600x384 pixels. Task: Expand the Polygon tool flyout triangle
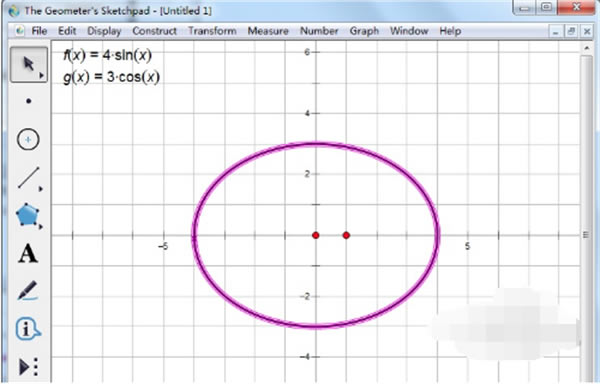coord(41,226)
